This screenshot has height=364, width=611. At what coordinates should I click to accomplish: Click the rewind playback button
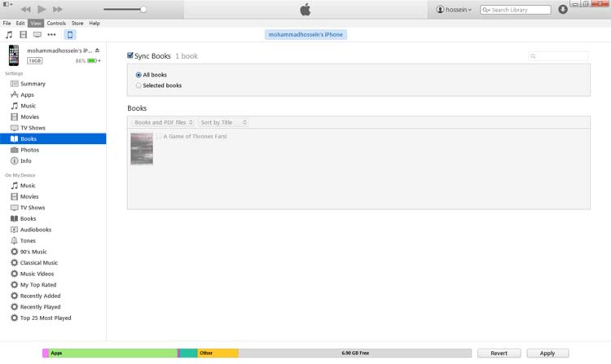[26, 9]
